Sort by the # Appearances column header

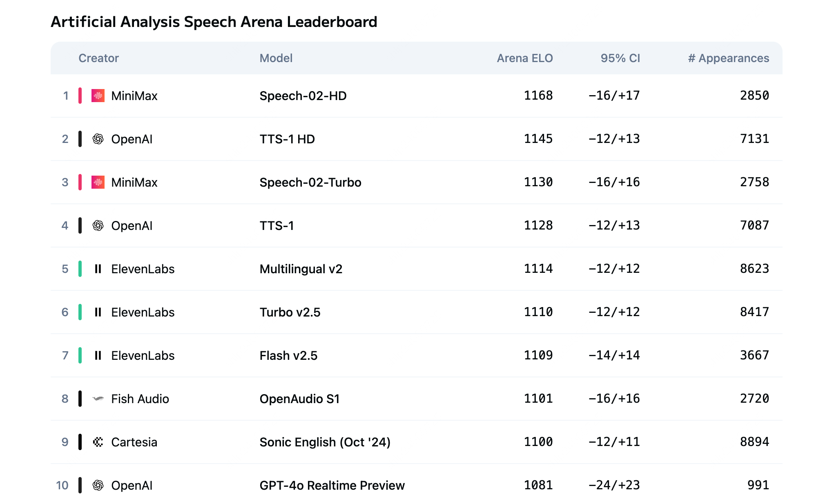(x=728, y=58)
